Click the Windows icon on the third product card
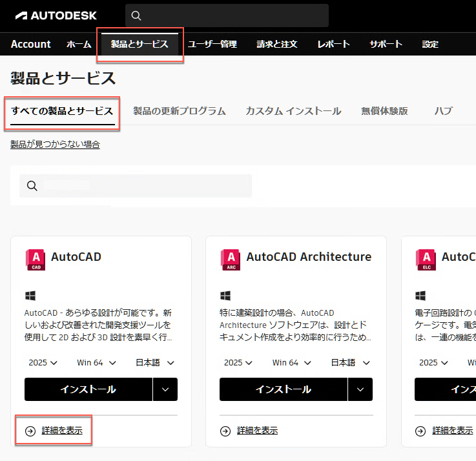Viewport: 476px width, 461px height. point(420,295)
